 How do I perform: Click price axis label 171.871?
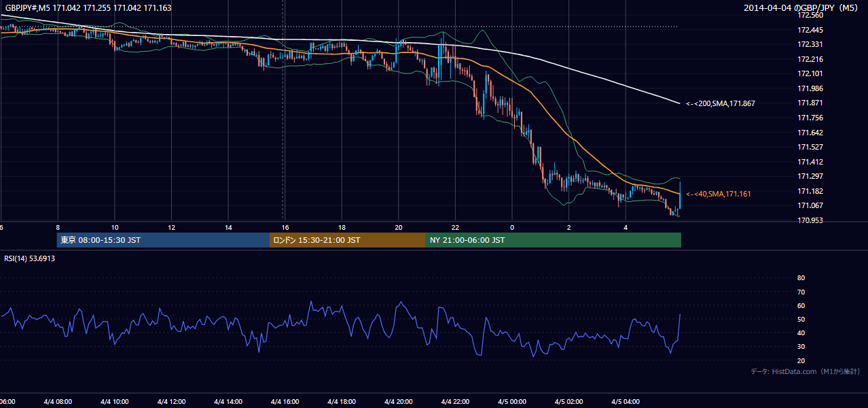(810, 103)
